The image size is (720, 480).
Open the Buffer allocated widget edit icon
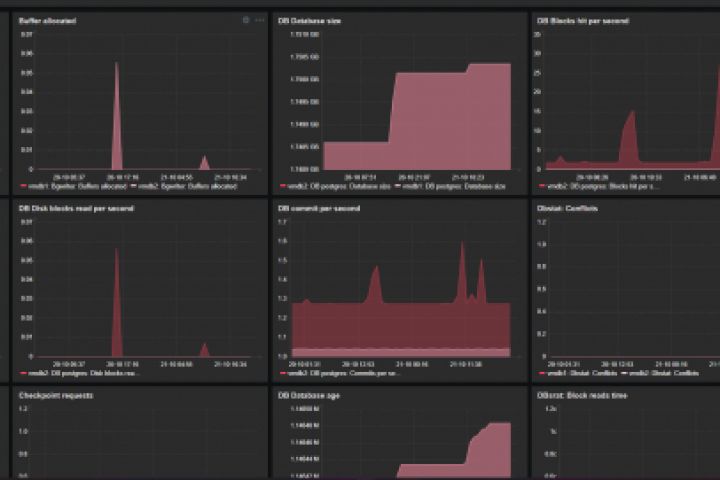tap(246, 20)
